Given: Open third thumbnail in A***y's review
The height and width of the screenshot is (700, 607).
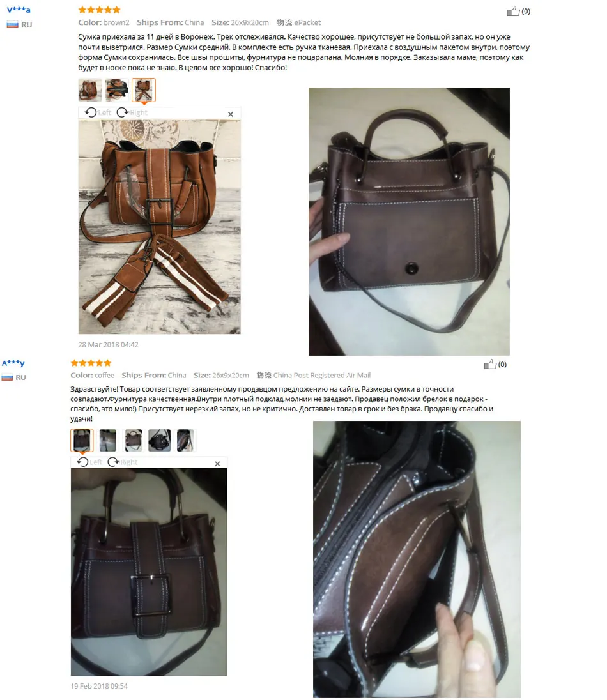Looking at the screenshot, I should click(134, 440).
